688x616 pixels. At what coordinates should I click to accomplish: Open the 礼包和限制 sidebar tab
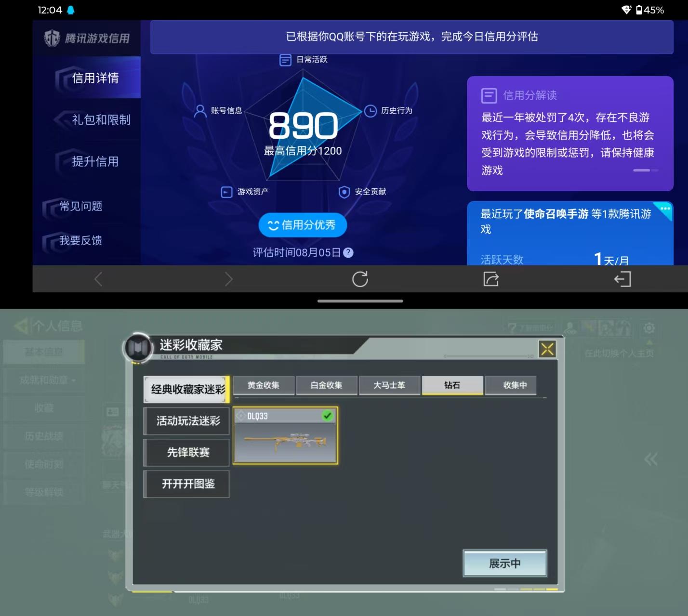(87, 119)
